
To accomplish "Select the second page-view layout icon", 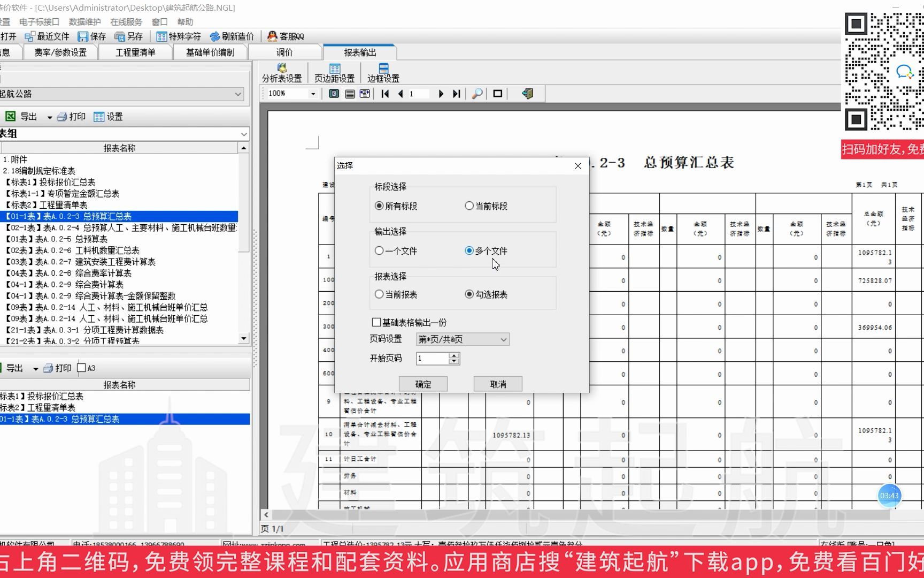I will coord(350,94).
